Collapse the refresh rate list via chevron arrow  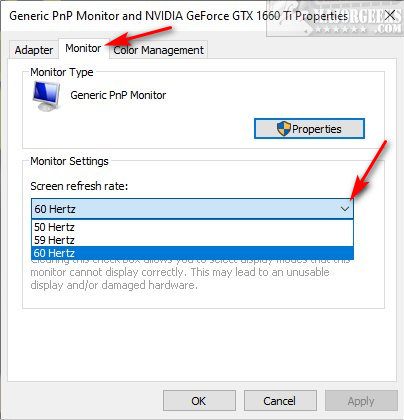coord(345,209)
